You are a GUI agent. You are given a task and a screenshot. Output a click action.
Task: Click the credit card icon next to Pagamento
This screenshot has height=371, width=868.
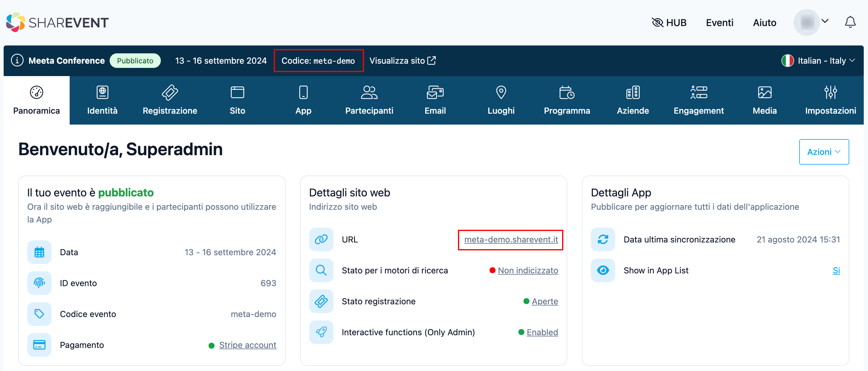(39, 345)
